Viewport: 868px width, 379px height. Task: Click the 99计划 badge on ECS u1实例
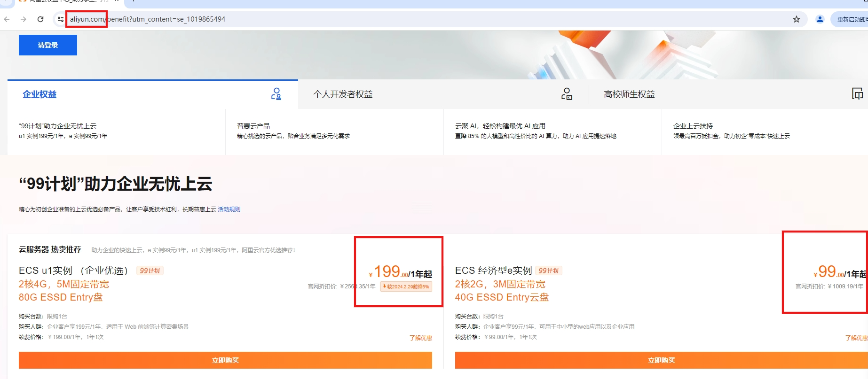coord(150,271)
